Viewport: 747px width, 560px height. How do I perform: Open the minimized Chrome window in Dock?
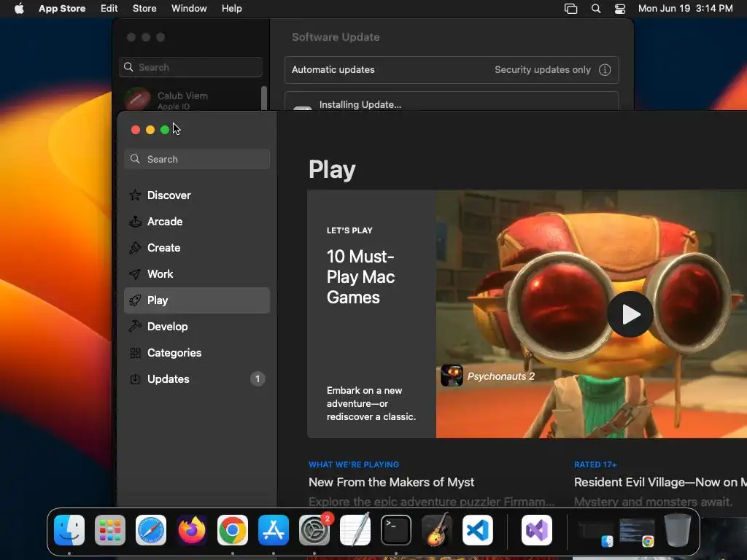click(x=636, y=532)
